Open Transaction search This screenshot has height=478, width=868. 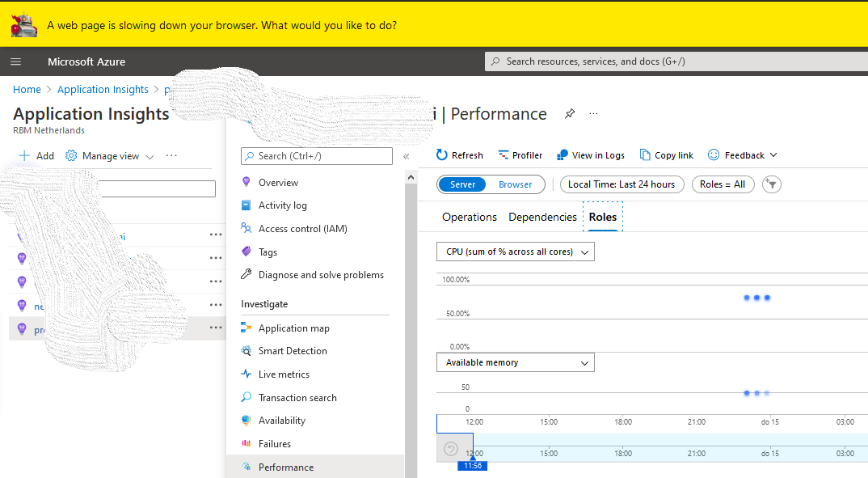297,398
